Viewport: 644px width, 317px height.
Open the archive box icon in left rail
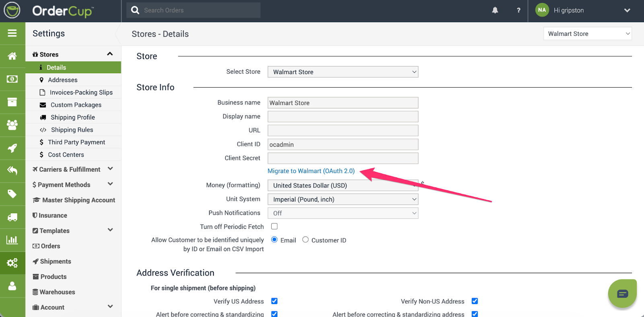point(12,102)
